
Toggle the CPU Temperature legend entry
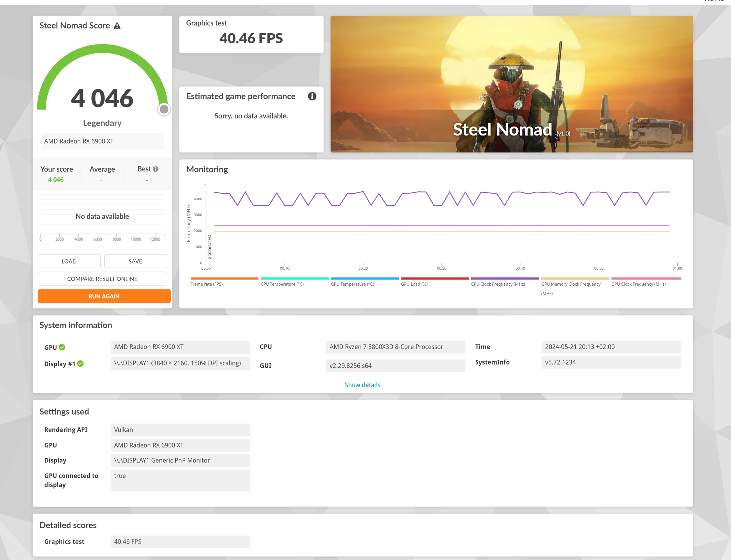282,284
